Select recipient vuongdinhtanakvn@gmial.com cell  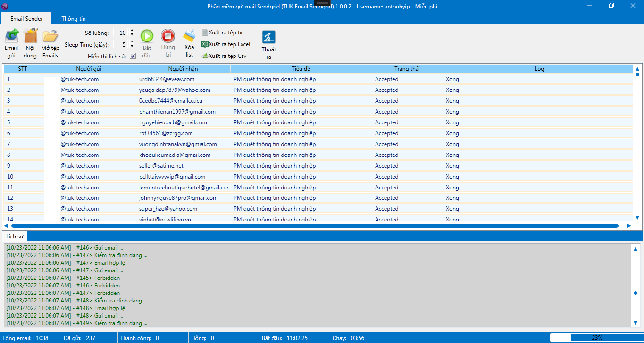click(183, 144)
